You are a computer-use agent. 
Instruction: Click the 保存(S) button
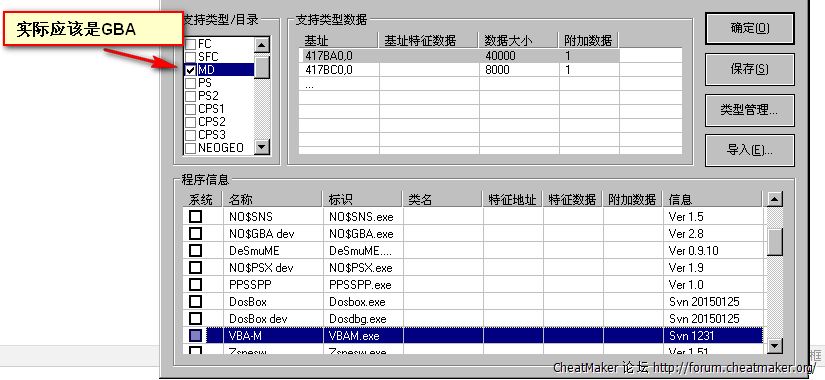click(750, 69)
